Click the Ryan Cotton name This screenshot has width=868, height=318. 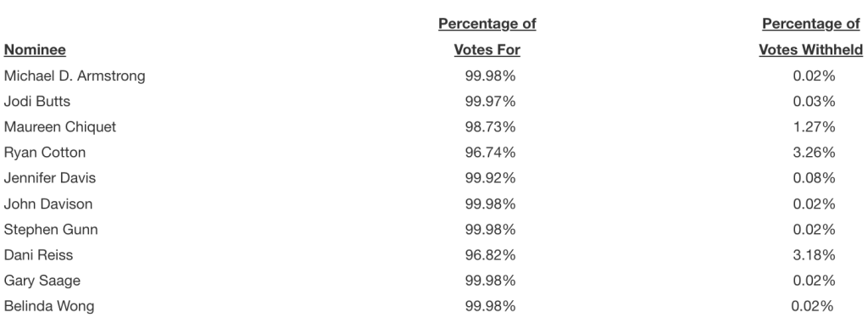click(x=45, y=153)
